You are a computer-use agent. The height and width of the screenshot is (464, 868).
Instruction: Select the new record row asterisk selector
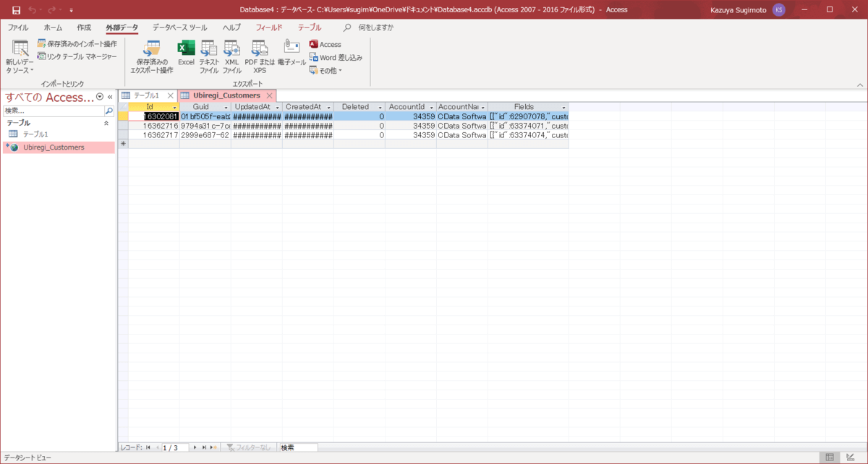[123, 144]
